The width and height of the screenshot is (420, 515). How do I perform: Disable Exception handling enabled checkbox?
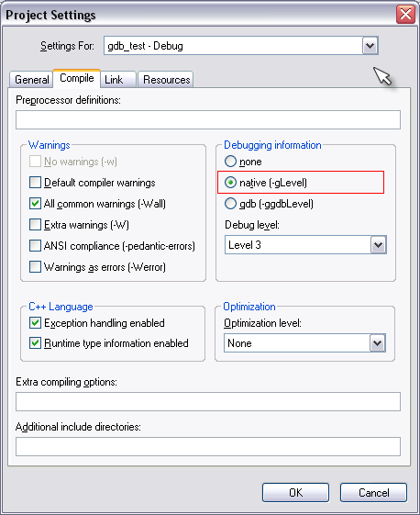[x=35, y=323]
